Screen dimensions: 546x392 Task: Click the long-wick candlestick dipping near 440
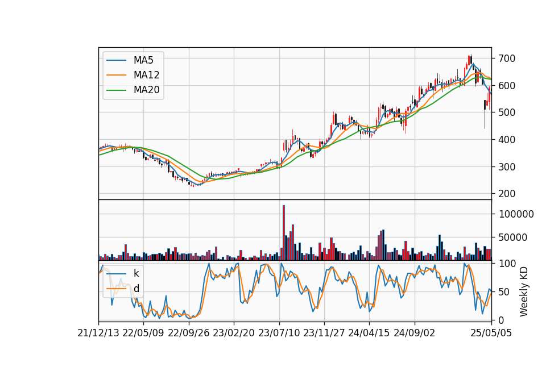(485, 114)
